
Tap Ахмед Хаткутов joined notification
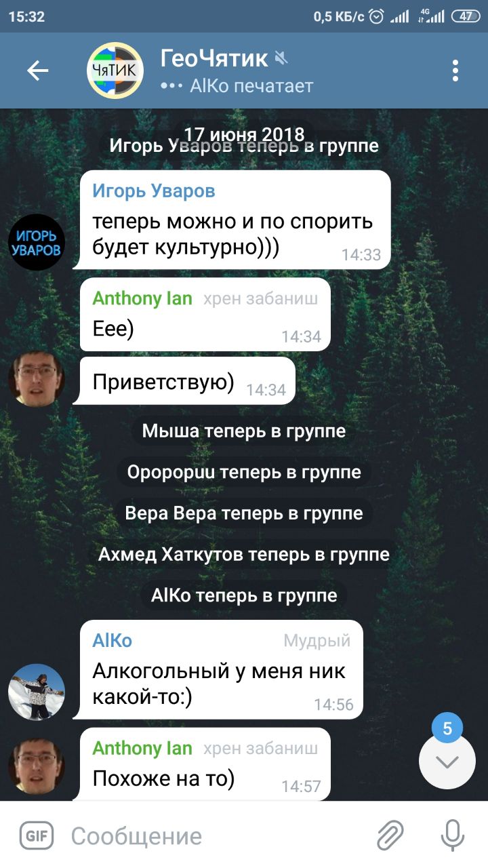pyautogui.click(x=244, y=555)
